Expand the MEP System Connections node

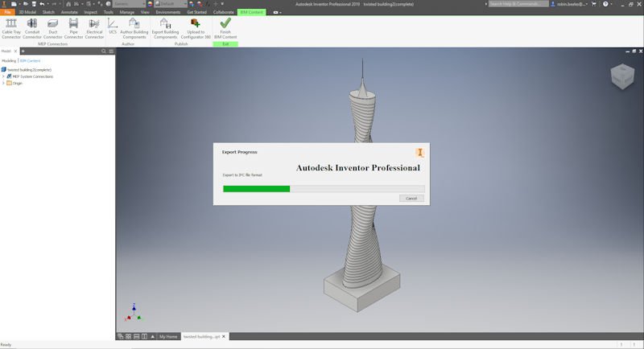pos(3,76)
